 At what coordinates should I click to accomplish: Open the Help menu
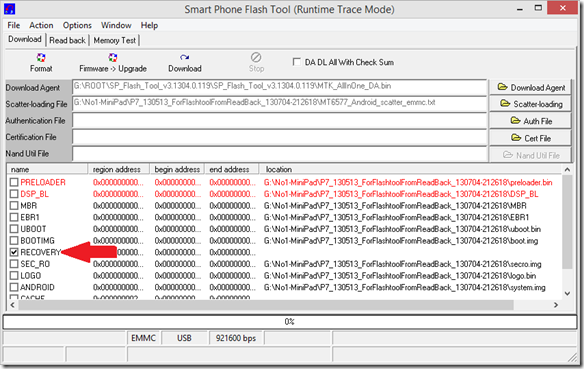click(149, 25)
